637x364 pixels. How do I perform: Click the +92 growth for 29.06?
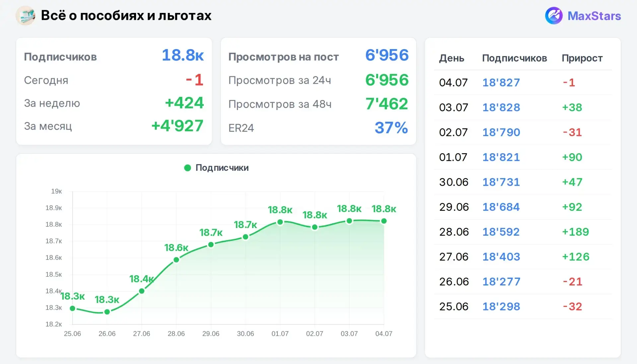point(572,207)
